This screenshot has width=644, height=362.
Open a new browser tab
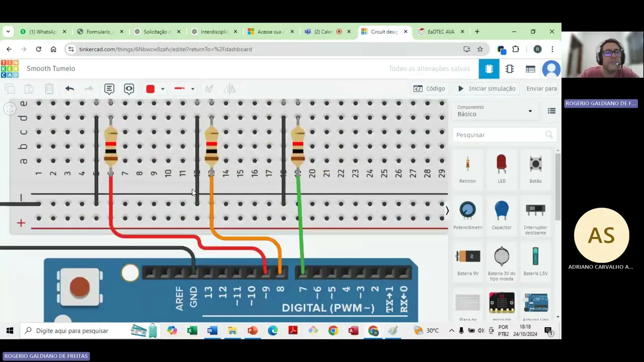pyautogui.click(x=477, y=32)
